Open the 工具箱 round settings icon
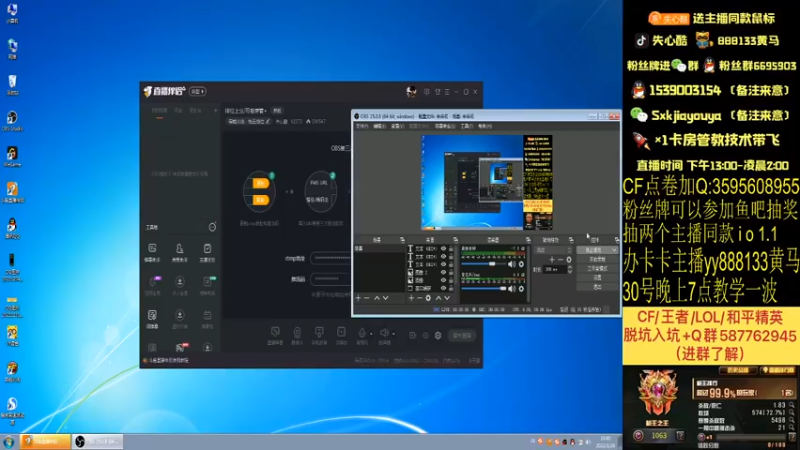This screenshot has height=450, width=800. 212,227
